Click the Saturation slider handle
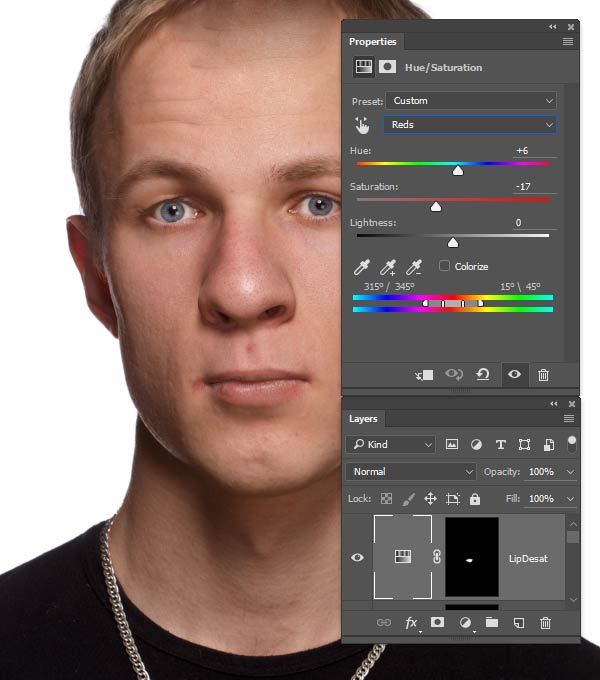The image size is (600, 680). [436, 207]
